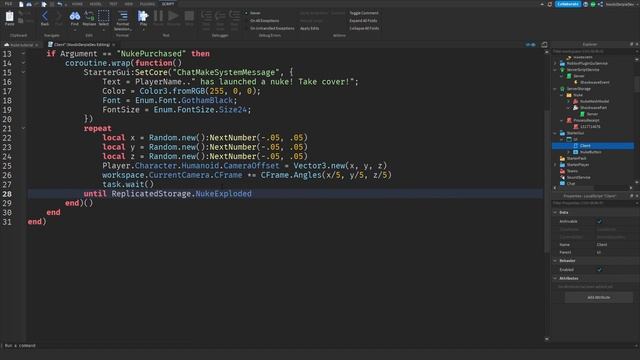Switch to the MODEL ribbon tab
This screenshot has height=360, width=640.
(x=96, y=4)
